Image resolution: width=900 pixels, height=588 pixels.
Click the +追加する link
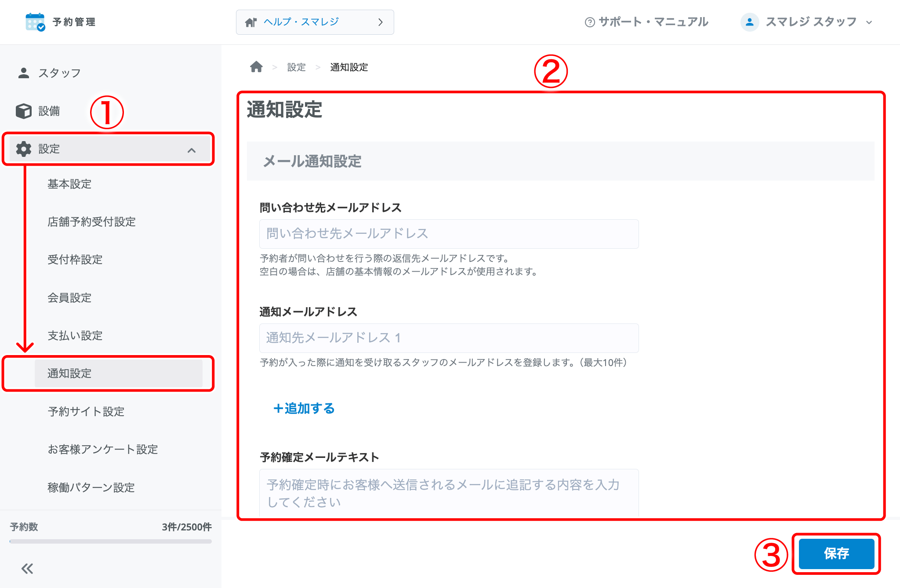pos(304,408)
